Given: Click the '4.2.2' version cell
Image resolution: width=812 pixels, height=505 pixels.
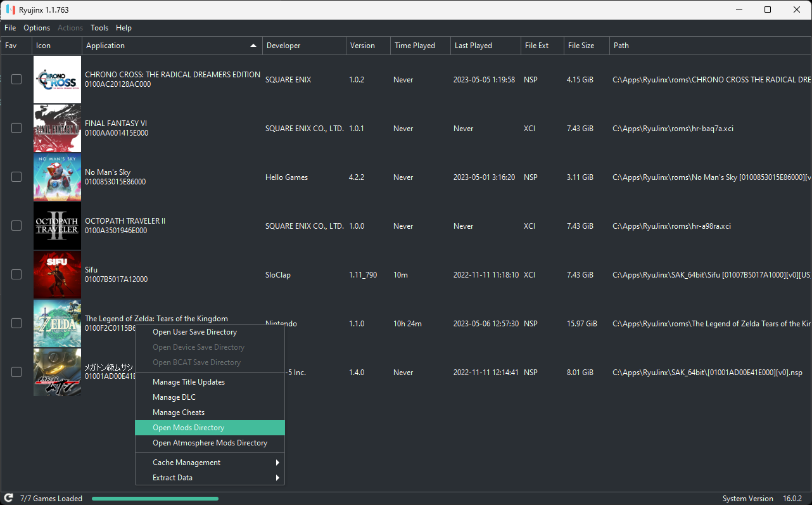Looking at the screenshot, I should tap(357, 177).
